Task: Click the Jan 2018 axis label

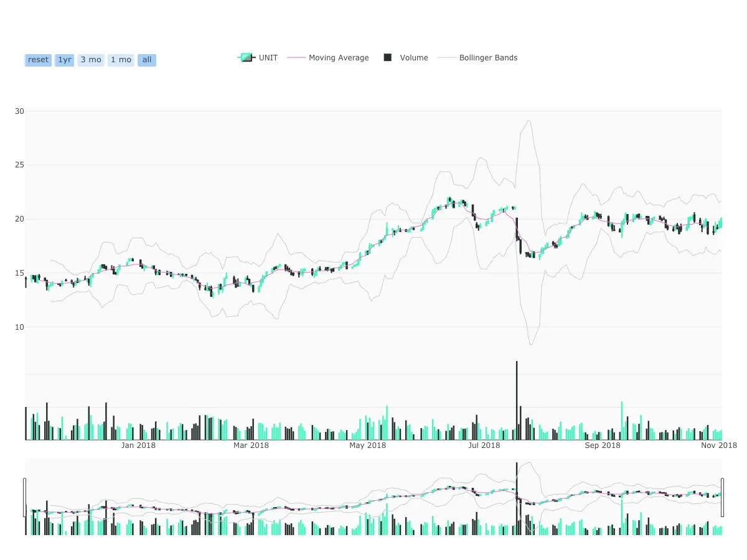Action: (x=138, y=446)
